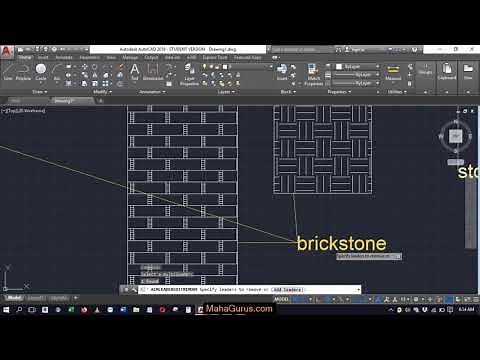Image resolution: width=480 pixels, height=360 pixels.
Task: Click the Match Properties icon
Action: click(x=313, y=75)
